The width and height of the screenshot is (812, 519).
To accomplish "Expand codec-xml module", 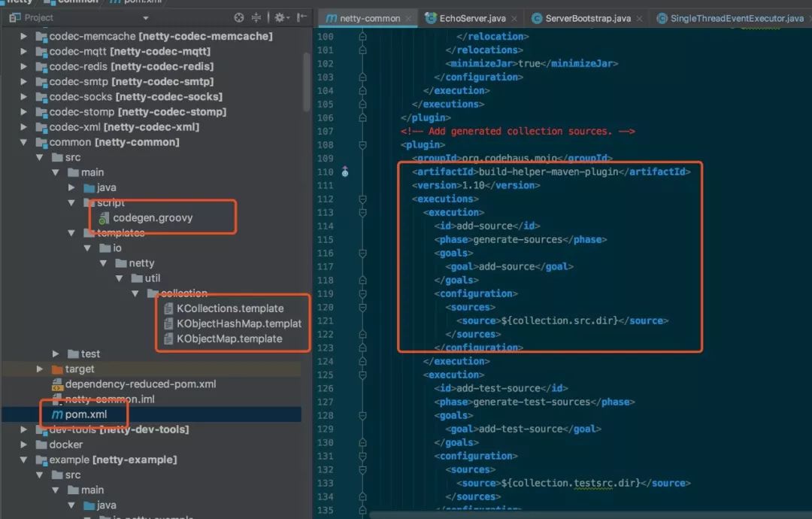I will [23, 127].
